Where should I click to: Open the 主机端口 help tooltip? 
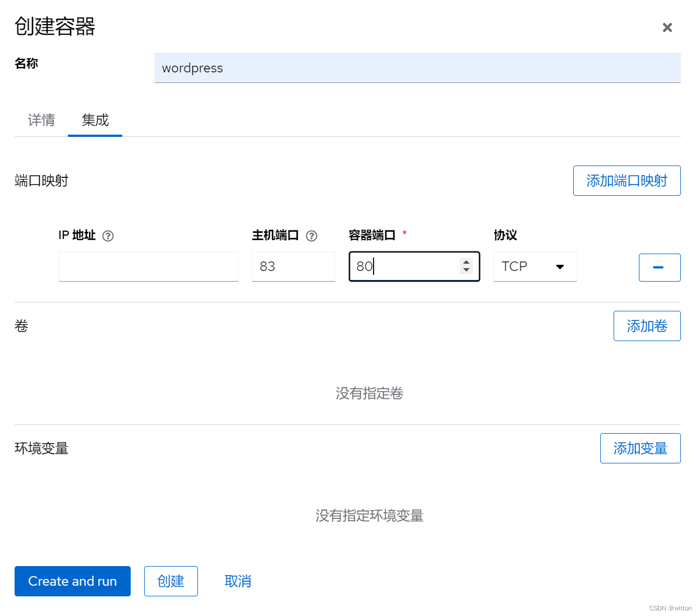[x=312, y=236]
